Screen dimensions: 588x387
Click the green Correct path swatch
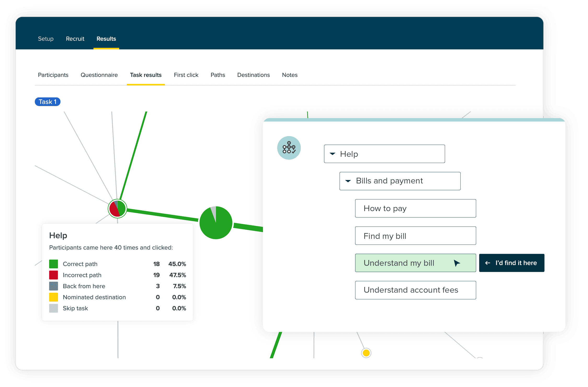(53, 264)
